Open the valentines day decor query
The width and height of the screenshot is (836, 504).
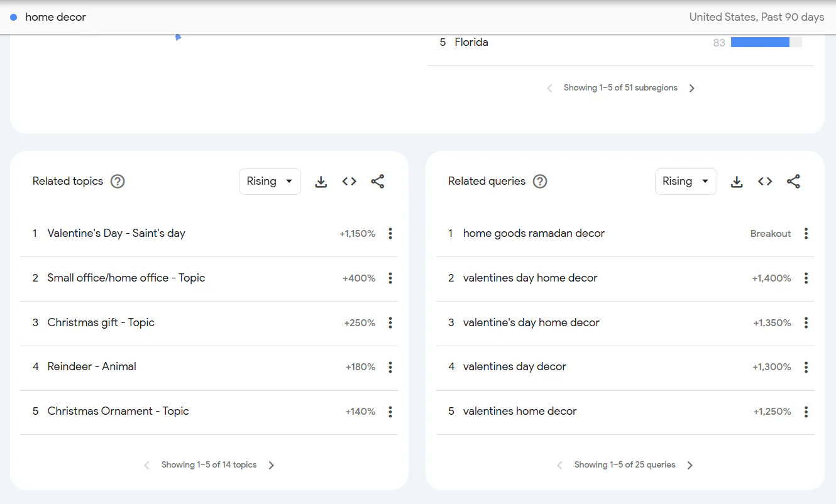coord(514,366)
